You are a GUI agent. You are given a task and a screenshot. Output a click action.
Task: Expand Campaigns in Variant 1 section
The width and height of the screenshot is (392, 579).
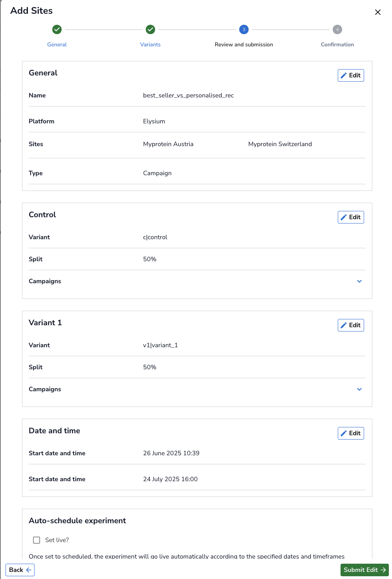pyautogui.click(x=359, y=389)
